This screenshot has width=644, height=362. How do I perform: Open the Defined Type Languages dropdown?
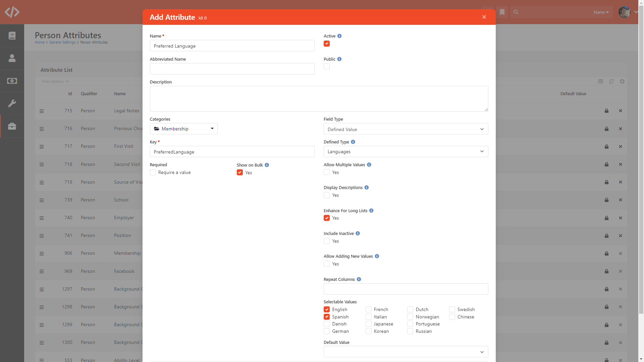coord(406,152)
